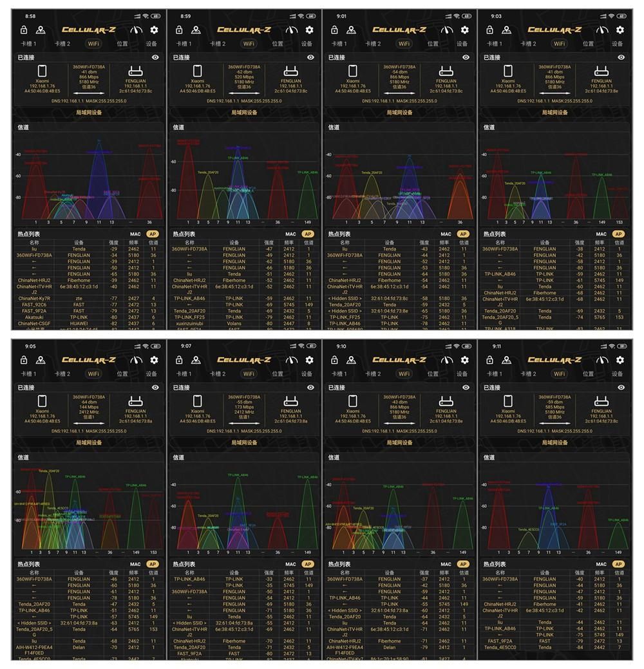Viewport: 644px width, 669px height.
Task: Select the ChinaNet-CSGF hotspot row
Action: point(89,324)
